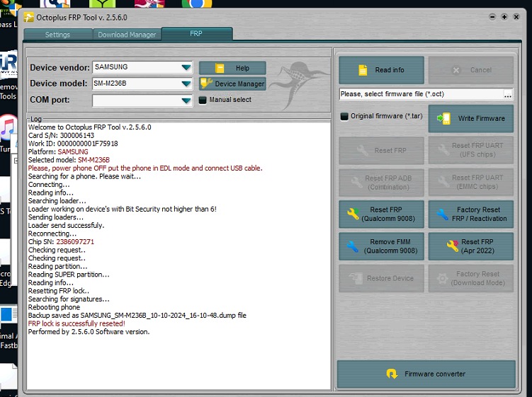The width and height of the screenshot is (532, 397).
Task: Click log line 'Loader send successfuly.'
Action: 66,226
